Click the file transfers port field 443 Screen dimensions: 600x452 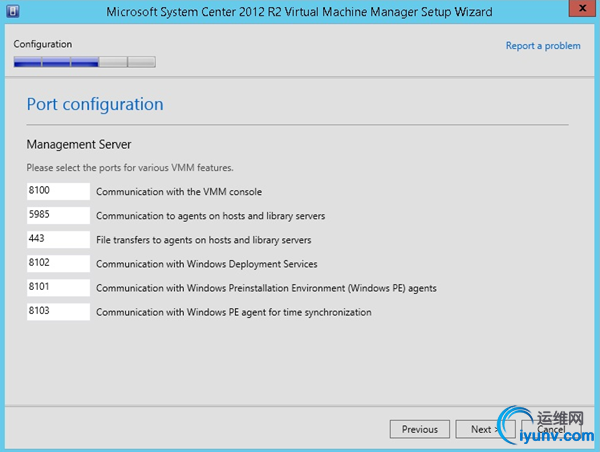(58, 239)
